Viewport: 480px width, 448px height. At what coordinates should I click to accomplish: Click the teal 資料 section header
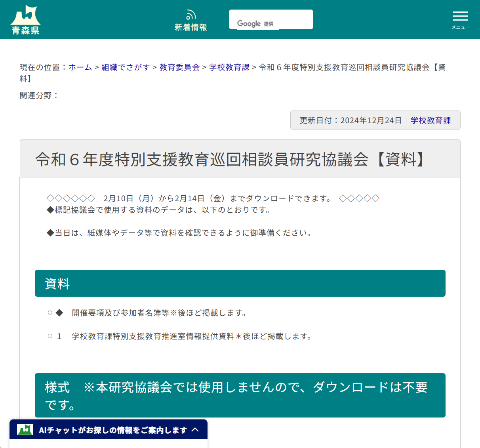(240, 283)
